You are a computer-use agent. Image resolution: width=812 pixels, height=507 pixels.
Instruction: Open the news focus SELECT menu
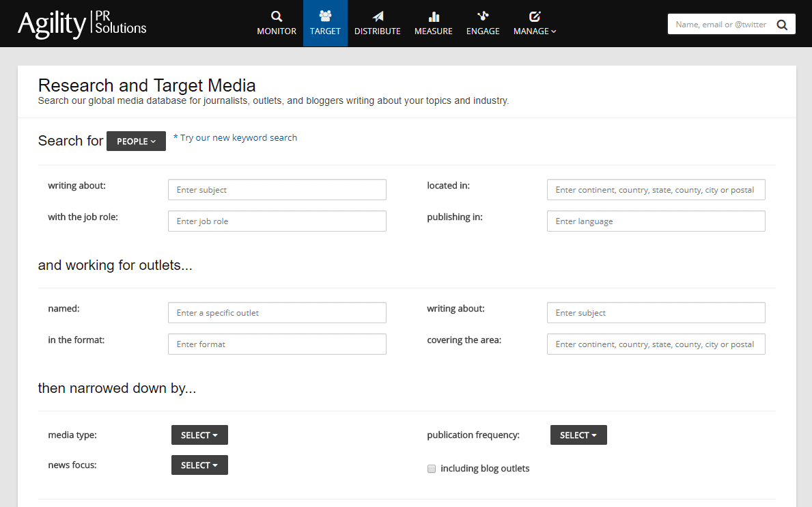pyautogui.click(x=199, y=465)
